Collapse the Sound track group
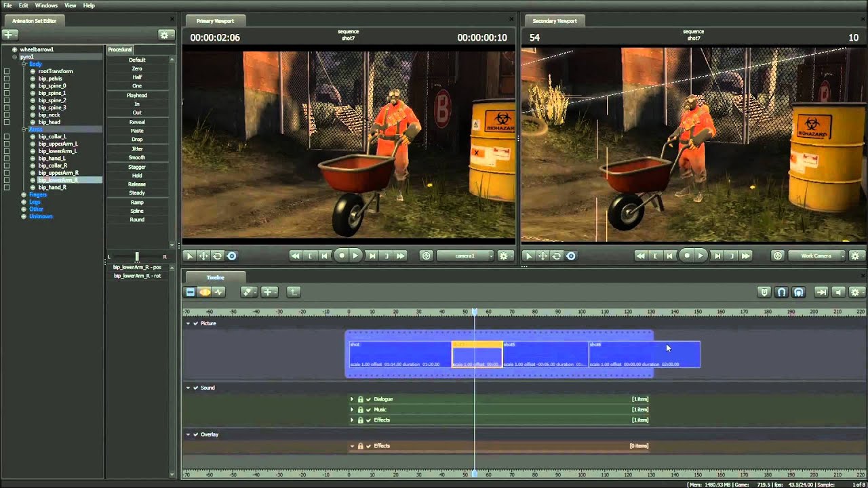Screen dimensions: 868x488 189,388
